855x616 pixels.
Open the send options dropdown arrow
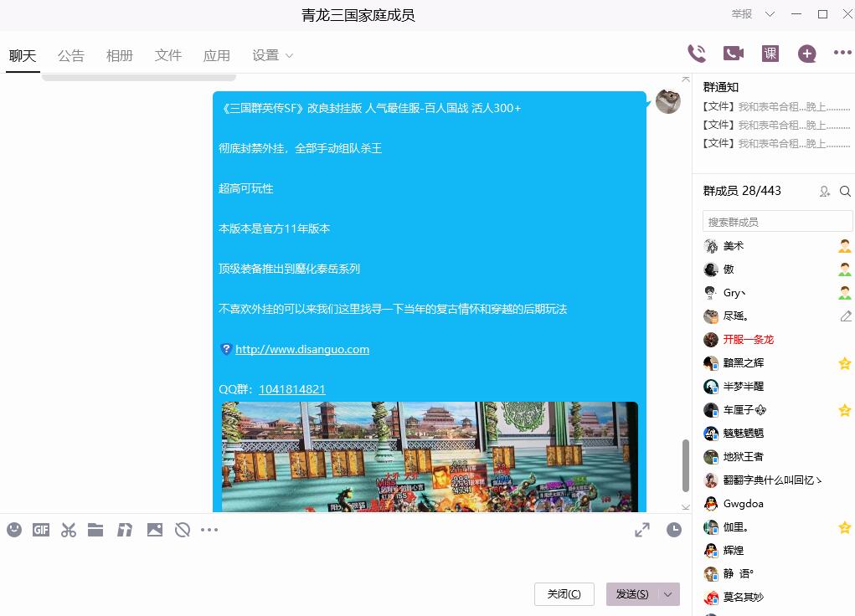[668, 594]
